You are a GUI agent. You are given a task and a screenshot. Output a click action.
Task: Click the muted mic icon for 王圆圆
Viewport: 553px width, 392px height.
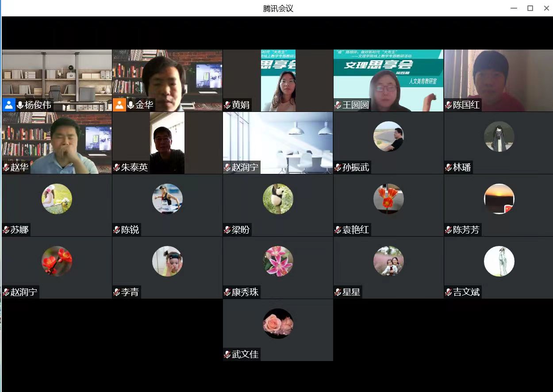click(338, 105)
